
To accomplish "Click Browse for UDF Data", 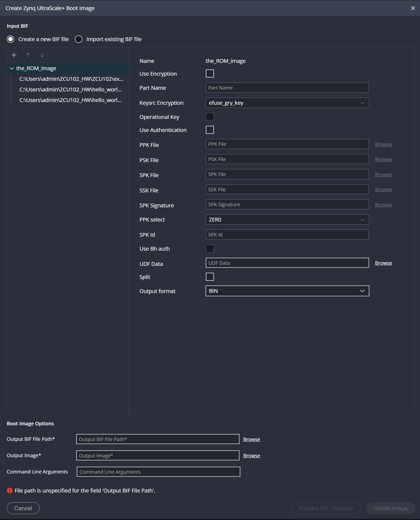I will 383,263.
